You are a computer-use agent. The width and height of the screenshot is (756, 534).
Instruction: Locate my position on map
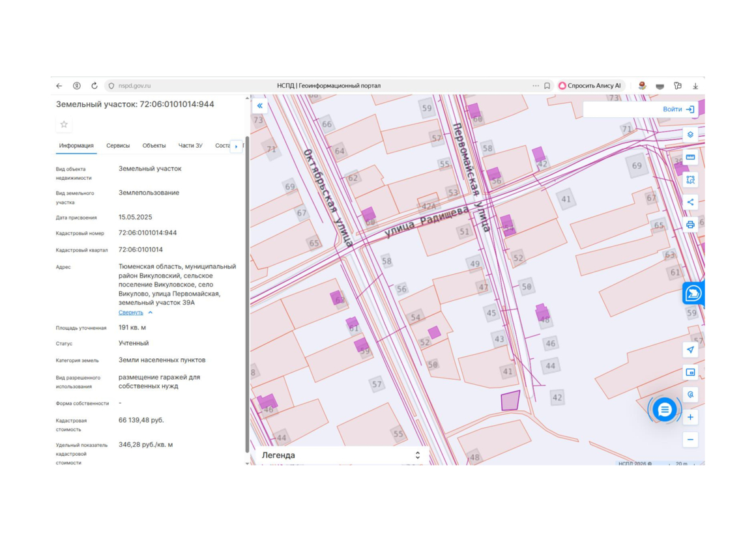(x=690, y=350)
